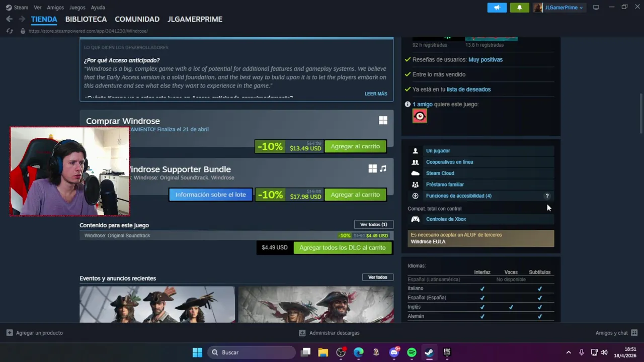Click the JLGamerPrime profile avatar

[x=538, y=8]
